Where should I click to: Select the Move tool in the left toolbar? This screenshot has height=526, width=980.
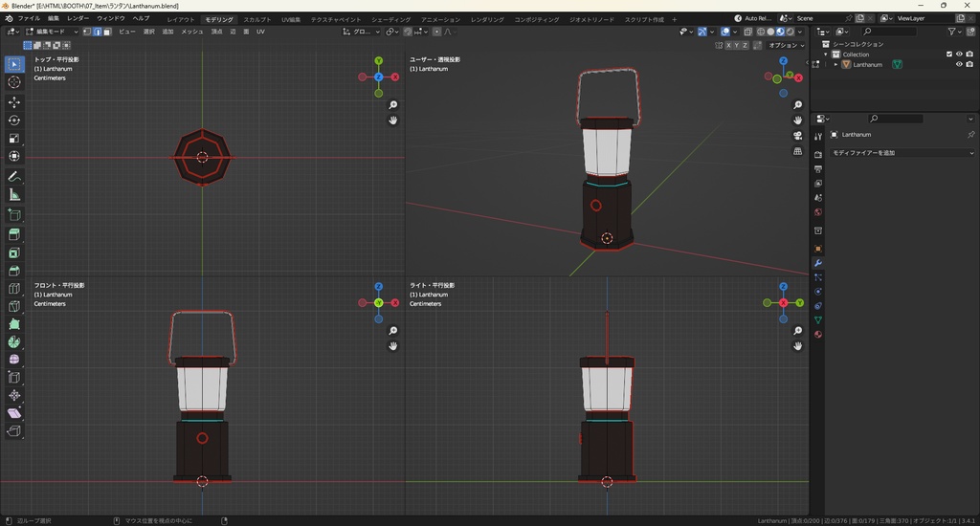(x=14, y=101)
